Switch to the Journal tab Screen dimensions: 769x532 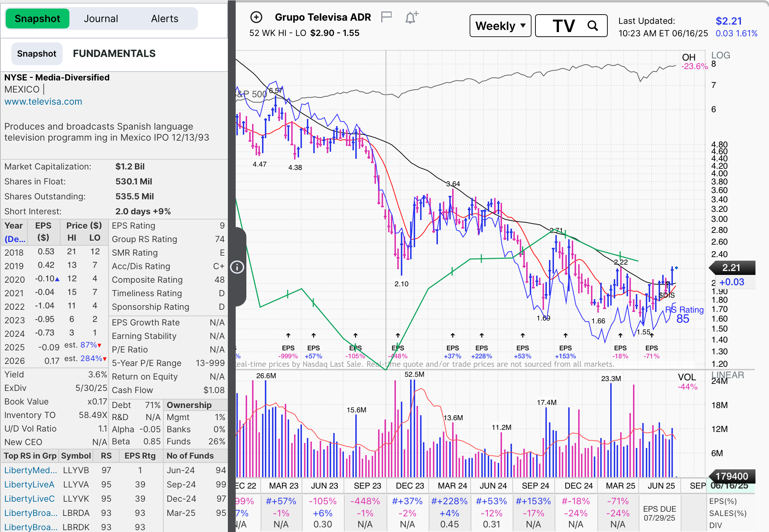click(101, 19)
